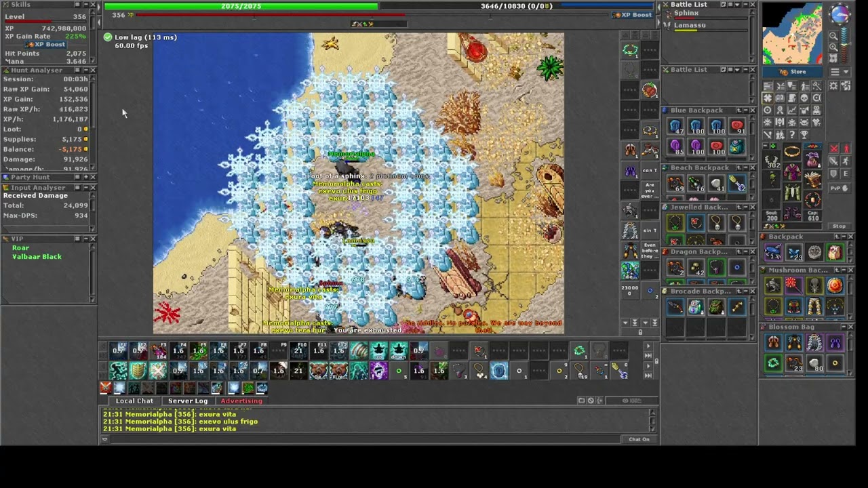Toggle the red crossed-swords offensive mode
Viewport: 868px width, 488px height.
click(834, 149)
